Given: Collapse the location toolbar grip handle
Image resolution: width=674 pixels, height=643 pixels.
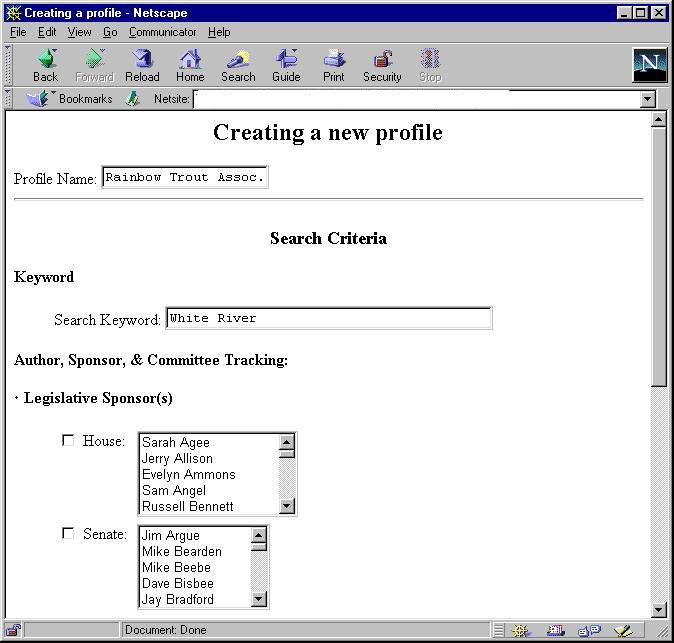Looking at the screenshot, I should [x=8, y=99].
